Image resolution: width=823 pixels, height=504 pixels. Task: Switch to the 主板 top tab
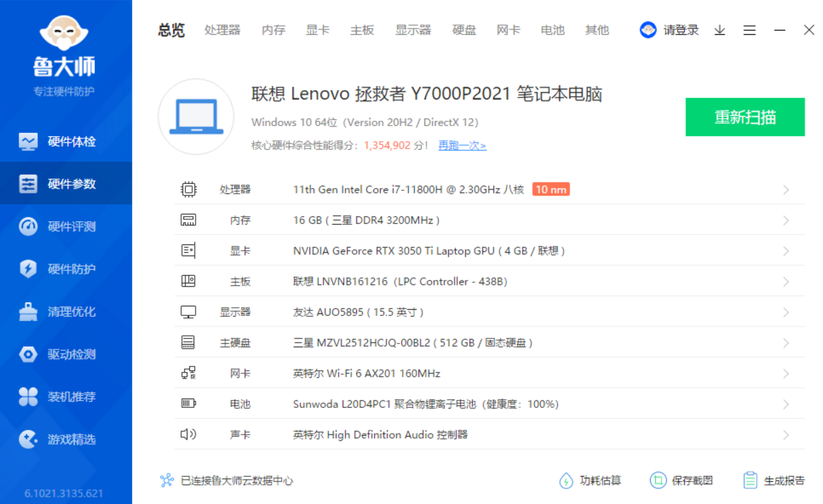tap(362, 30)
